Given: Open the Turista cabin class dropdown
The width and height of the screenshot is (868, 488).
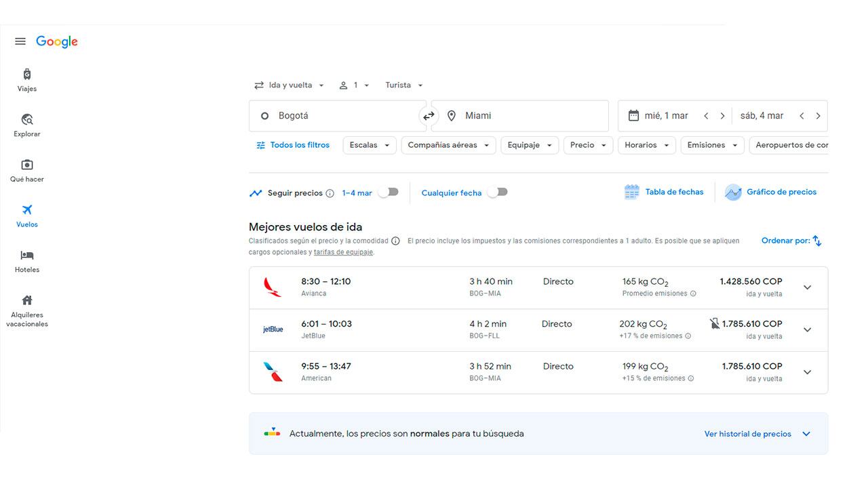Looking at the screenshot, I should coord(402,85).
